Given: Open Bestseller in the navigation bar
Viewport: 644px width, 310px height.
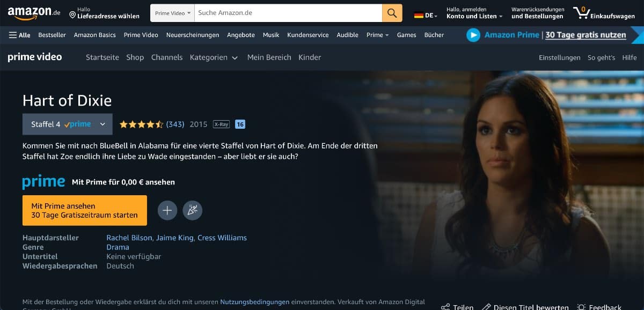Looking at the screenshot, I should (x=52, y=35).
